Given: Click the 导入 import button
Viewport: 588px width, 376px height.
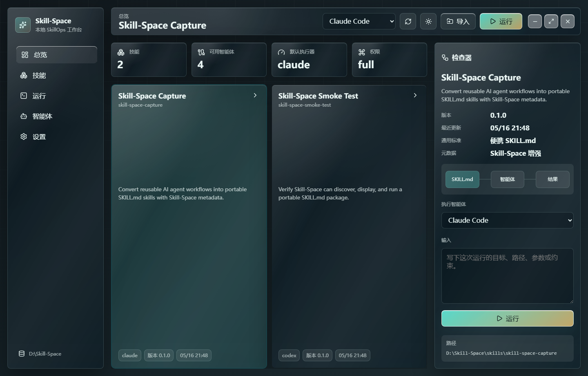Looking at the screenshot, I should coord(458,21).
